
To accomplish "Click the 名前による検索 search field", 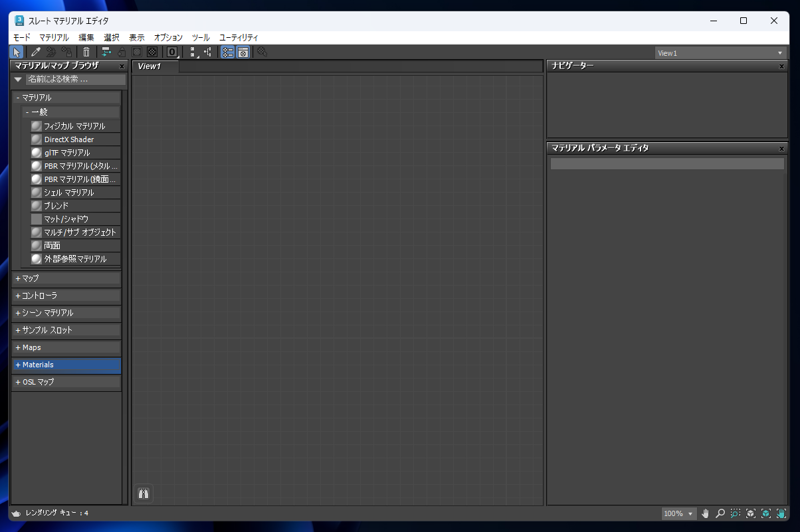I will 76,79.
